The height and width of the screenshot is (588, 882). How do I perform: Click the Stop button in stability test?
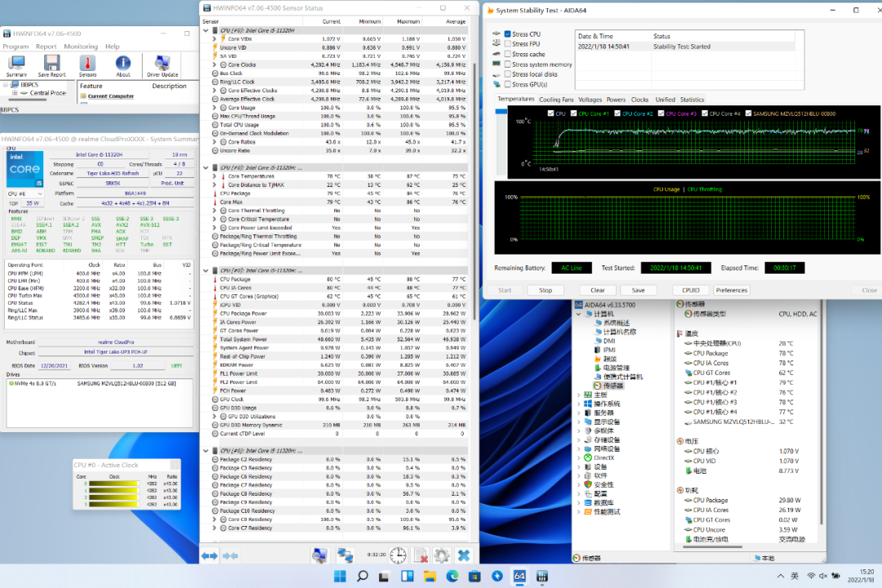point(546,291)
